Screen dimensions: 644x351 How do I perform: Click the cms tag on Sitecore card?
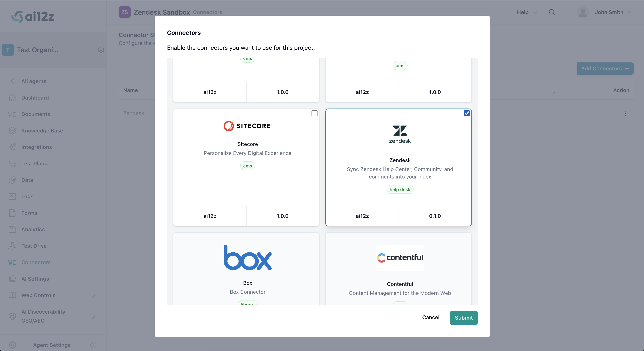tap(247, 166)
